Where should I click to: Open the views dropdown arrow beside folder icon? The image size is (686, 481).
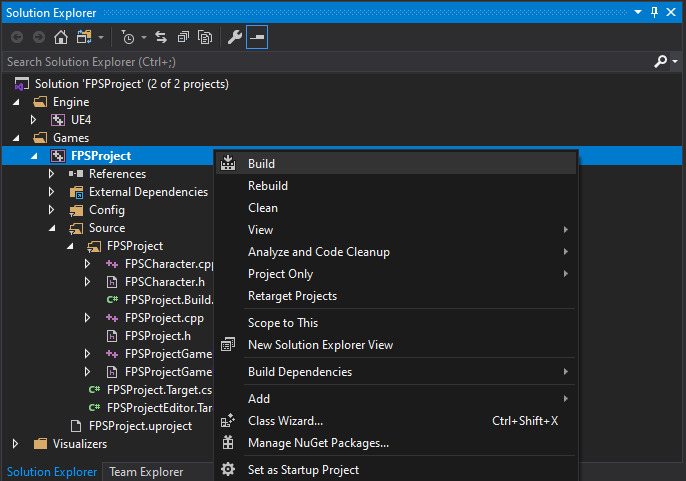(101, 38)
